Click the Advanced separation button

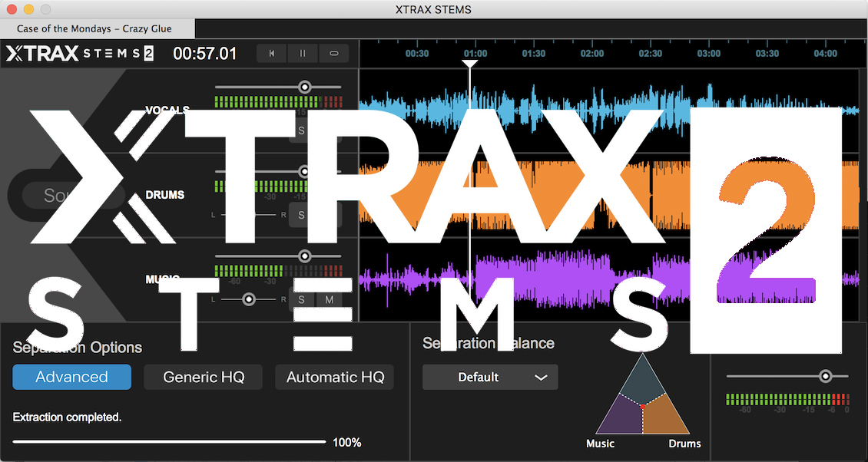click(71, 377)
